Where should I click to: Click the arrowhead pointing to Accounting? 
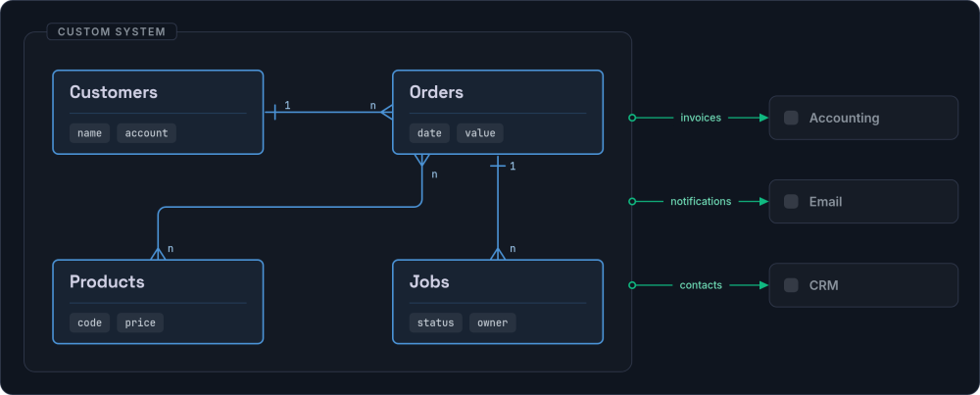[x=763, y=118]
